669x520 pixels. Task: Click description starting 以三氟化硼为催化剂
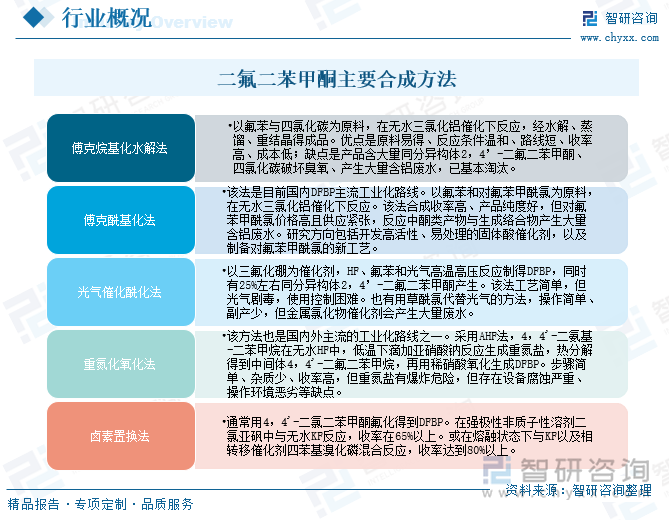(x=411, y=292)
